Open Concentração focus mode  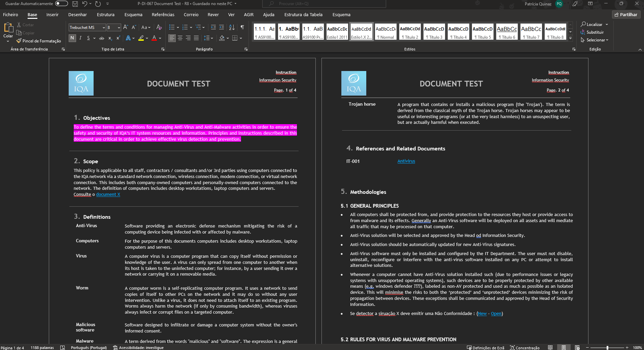pos(525,348)
